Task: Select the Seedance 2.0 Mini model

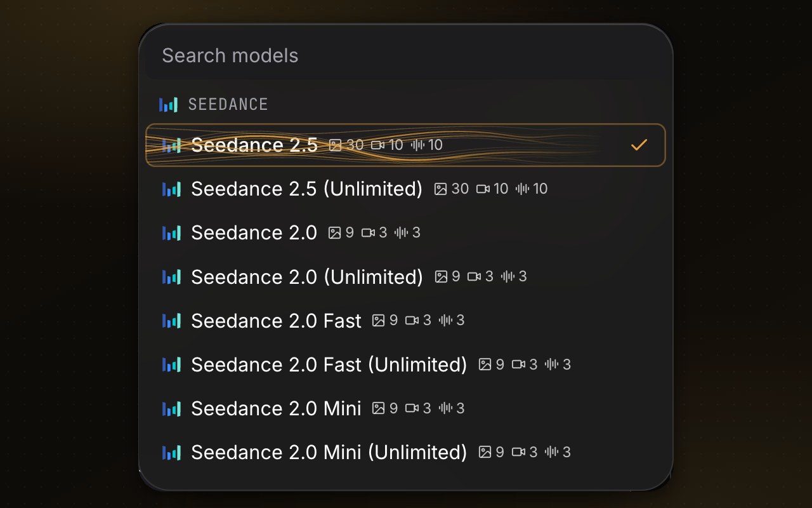Action: click(x=406, y=408)
